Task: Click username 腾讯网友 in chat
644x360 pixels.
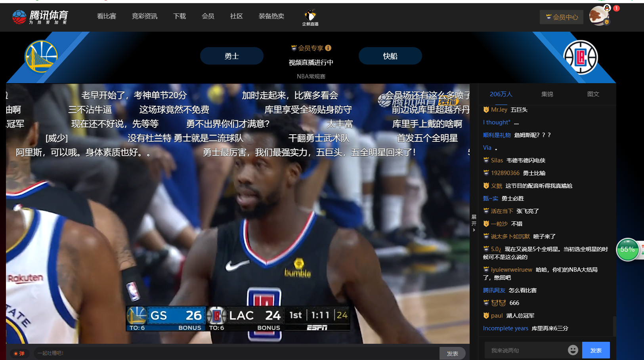Action: pyautogui.click(x=494, y=290)
